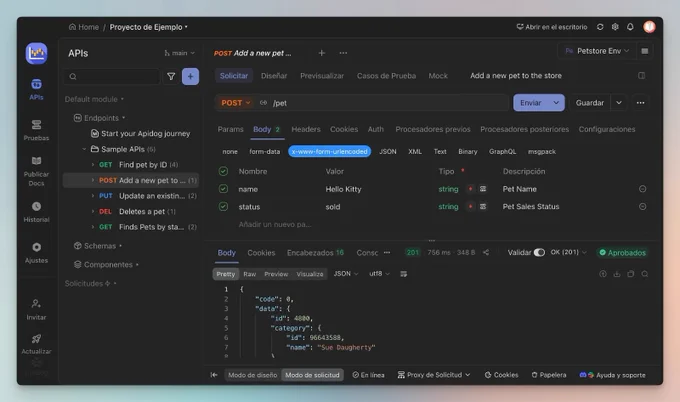The width and height of the screenshot is (680, 402).
Task: Click the Apidog logo icon
Action: (x=36, y=53)
